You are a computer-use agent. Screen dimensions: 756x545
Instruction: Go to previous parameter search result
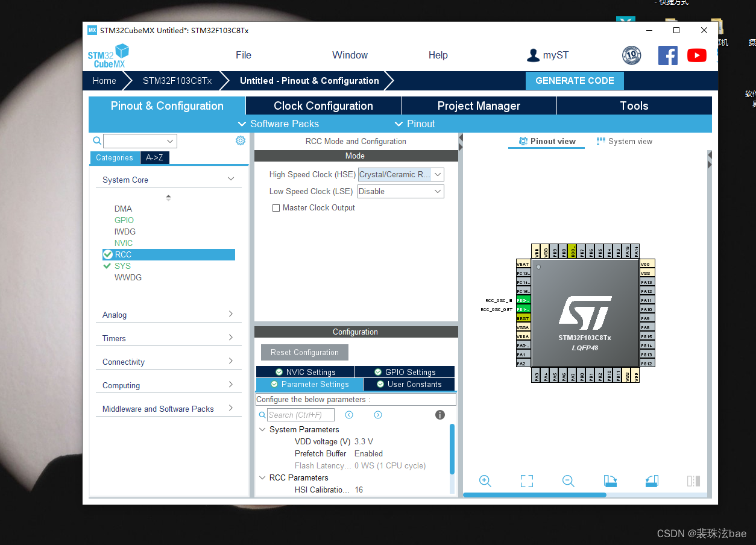coord(349,415)
